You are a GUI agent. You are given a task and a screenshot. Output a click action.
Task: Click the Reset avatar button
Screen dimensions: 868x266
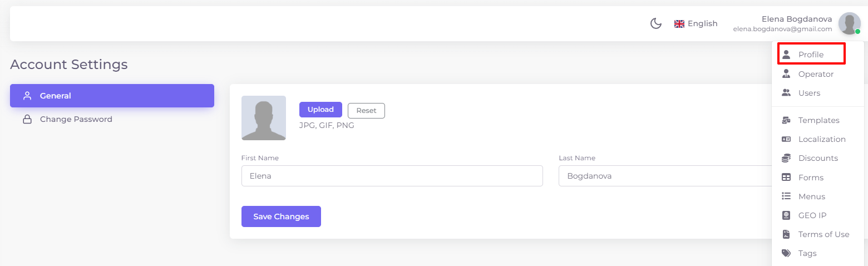366,111
